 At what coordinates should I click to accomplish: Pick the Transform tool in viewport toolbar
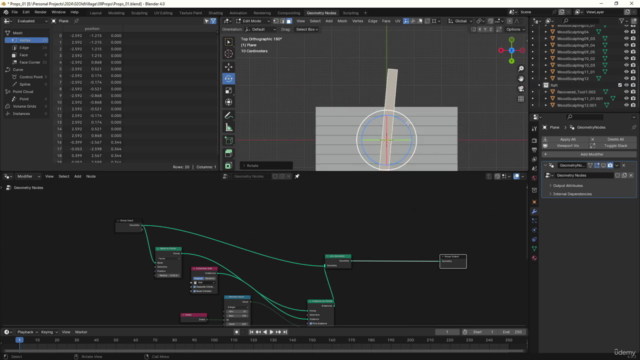pos(229,102)
